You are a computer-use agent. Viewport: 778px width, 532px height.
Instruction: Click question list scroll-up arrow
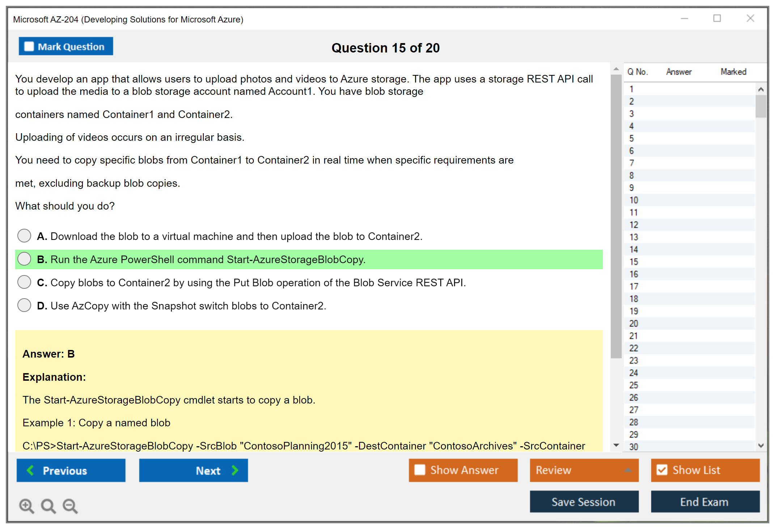761,89
